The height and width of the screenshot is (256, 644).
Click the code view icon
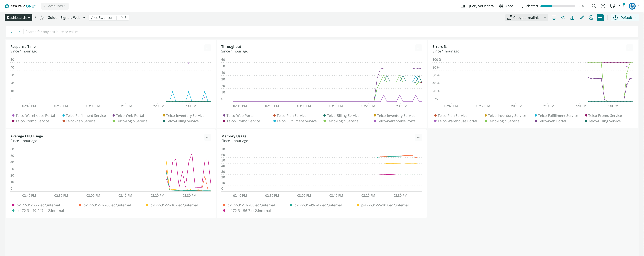[x=563, y=18]
